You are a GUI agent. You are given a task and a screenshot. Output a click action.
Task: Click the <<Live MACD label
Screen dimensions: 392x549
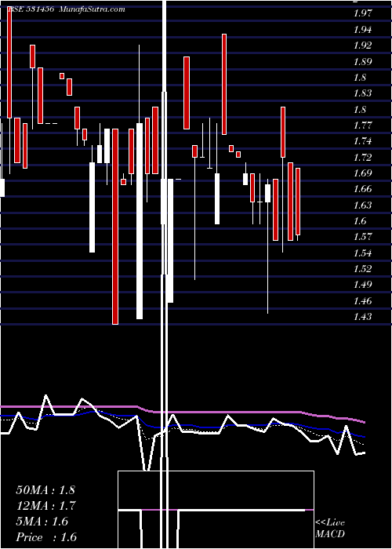(330, 529)
